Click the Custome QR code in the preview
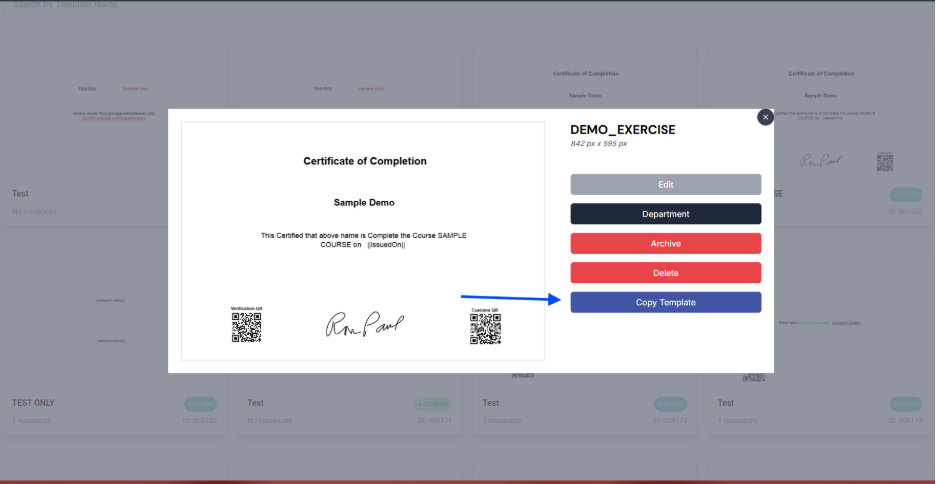This screenshot has height=484, width=936. tap(485, 329)
